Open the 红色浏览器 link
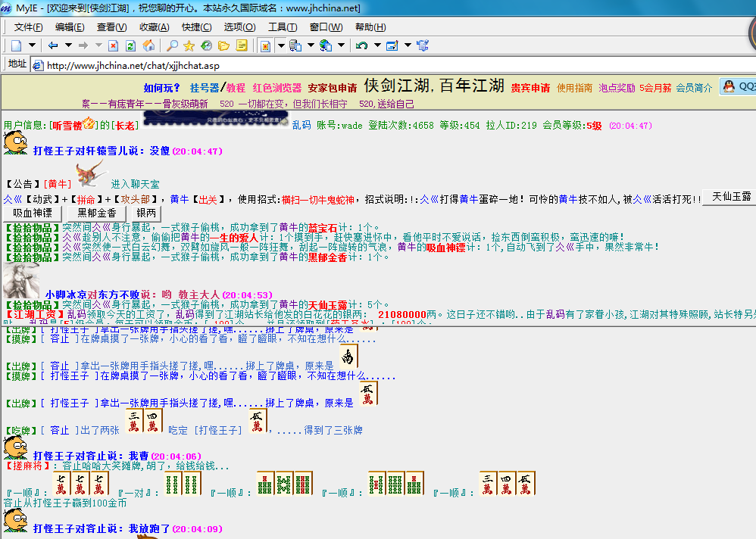This screenshot has height=539, width=756. click(276, 88)
